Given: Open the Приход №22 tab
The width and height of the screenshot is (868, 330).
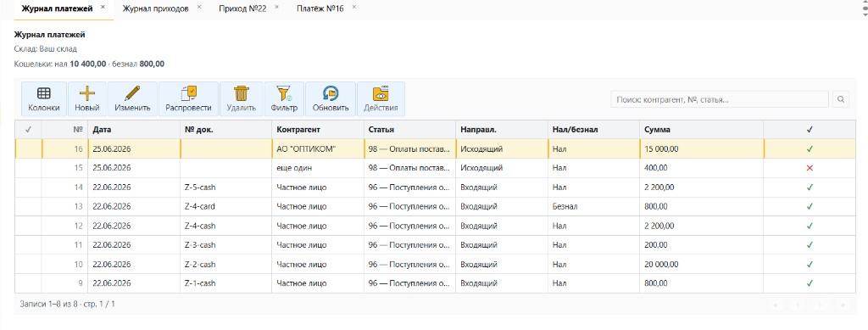Looking at the screenshot, I should pyautogui.click(x=242, y=8).
